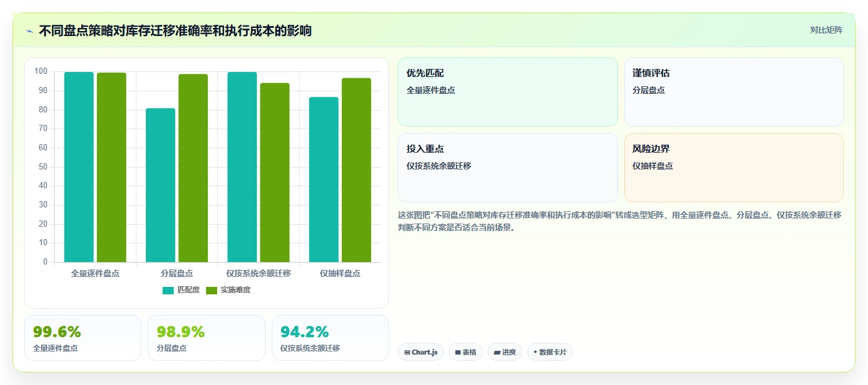Open the 98.9% 分层盘点 stat card
Image resolution: width=868 pixels, height=385 pixels.
click(207, 338)
